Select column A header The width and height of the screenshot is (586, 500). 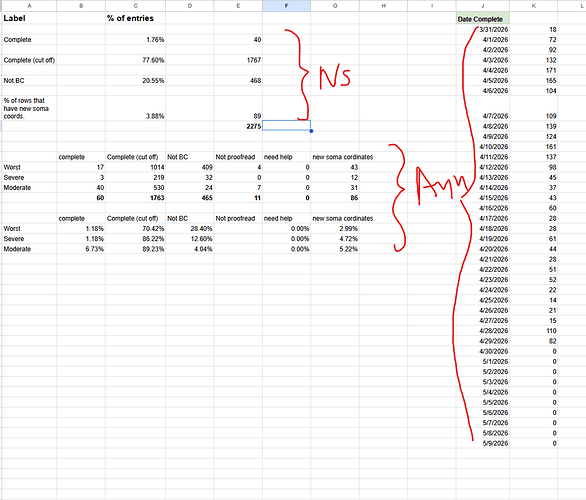click(29, 6)
